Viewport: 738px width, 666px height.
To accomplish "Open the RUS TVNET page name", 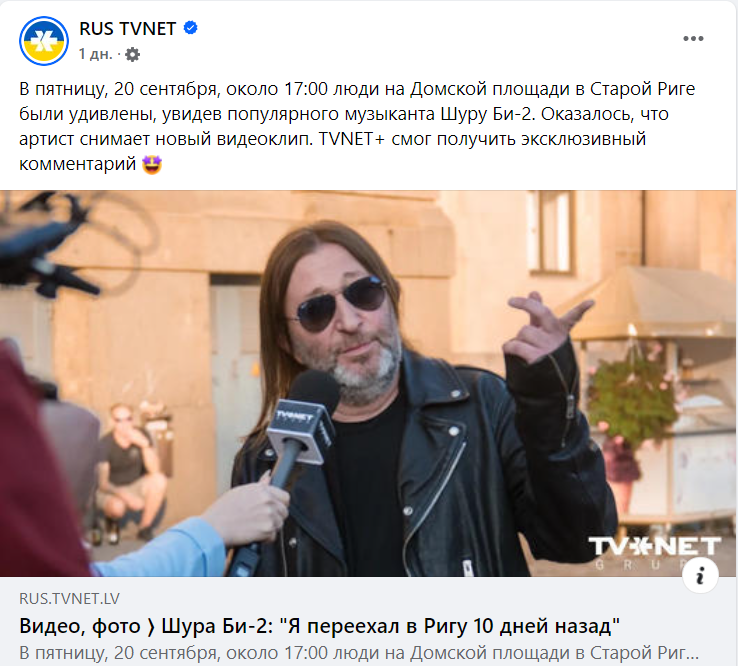I will tap(128, 29).
